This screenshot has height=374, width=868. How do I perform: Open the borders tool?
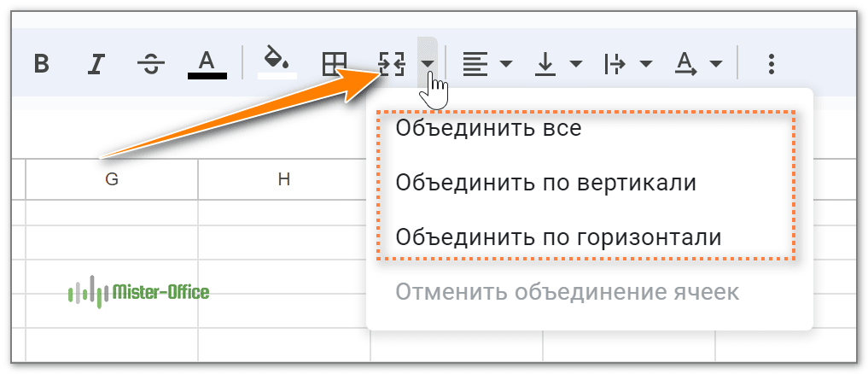point(335,64)
